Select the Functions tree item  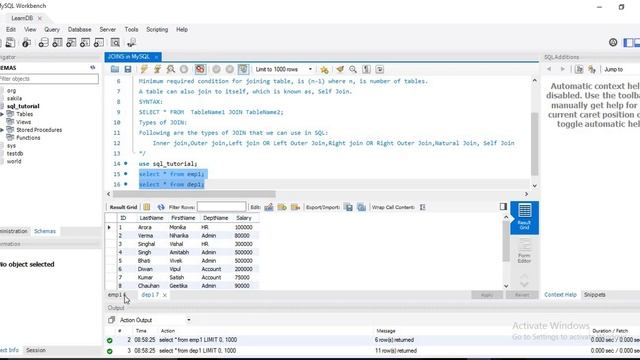[28, 138]
